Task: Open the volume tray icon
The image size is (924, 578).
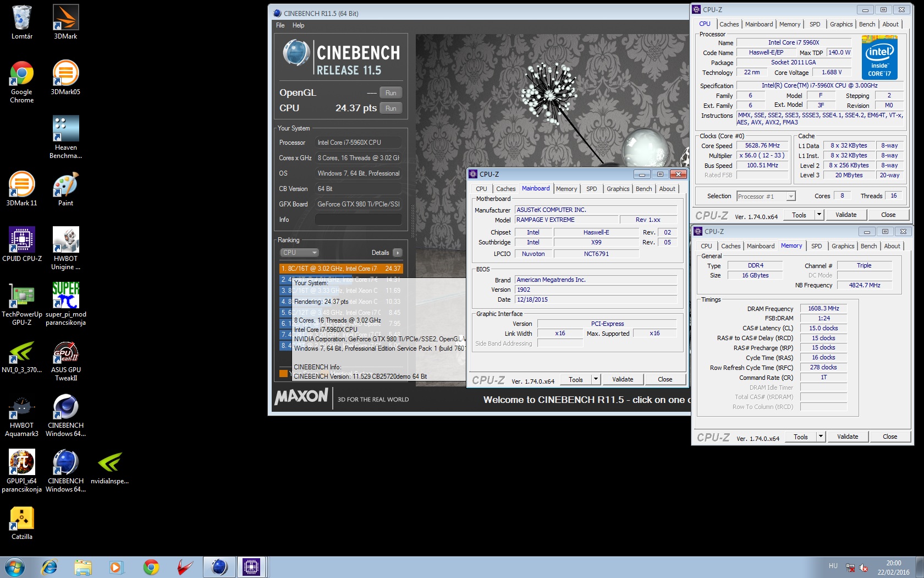Action: click(x=864, y=568)
